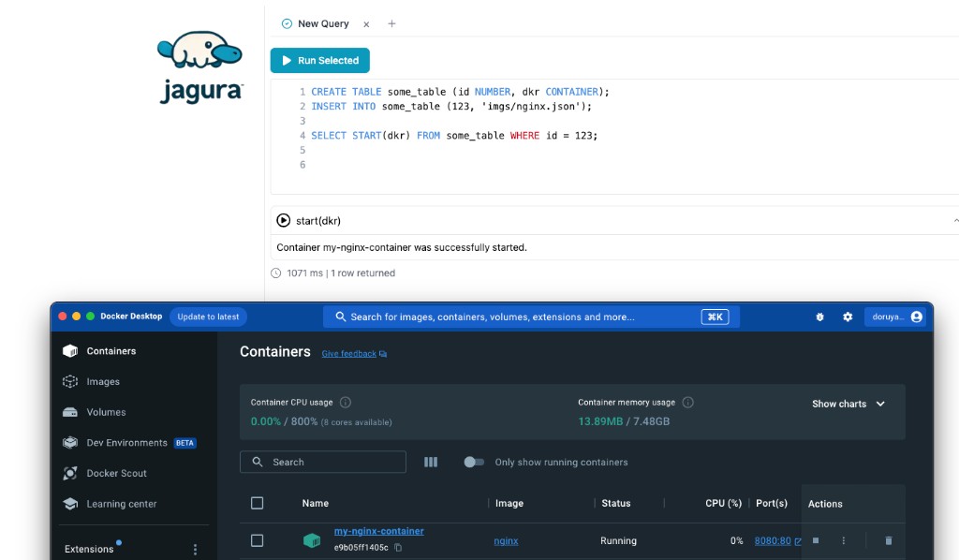Open Learning center in sidebar
Viewport: 959px width, 560px height.
(x=121, y=504)
